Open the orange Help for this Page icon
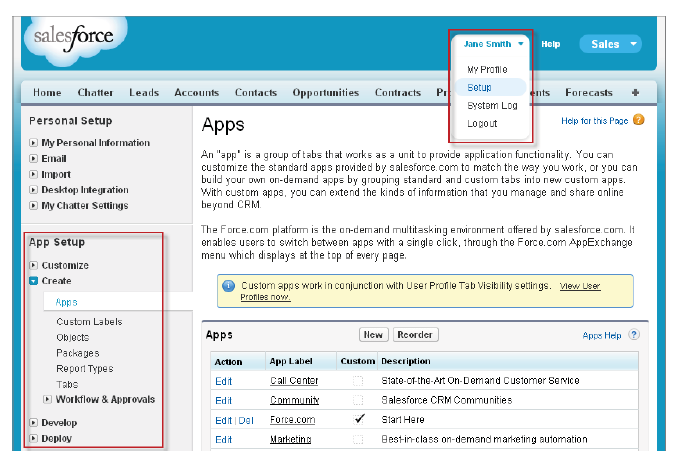683x458 pixels. click(638, 120)
